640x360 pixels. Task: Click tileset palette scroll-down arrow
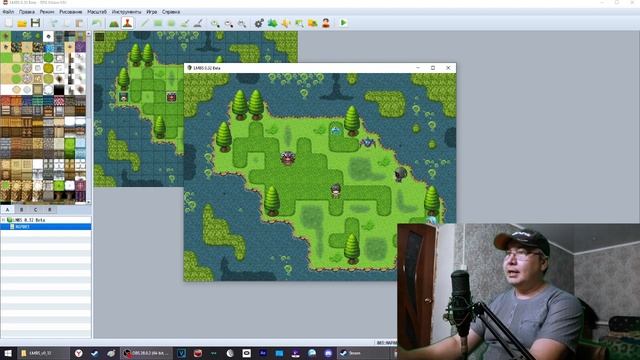click(89, 201)
